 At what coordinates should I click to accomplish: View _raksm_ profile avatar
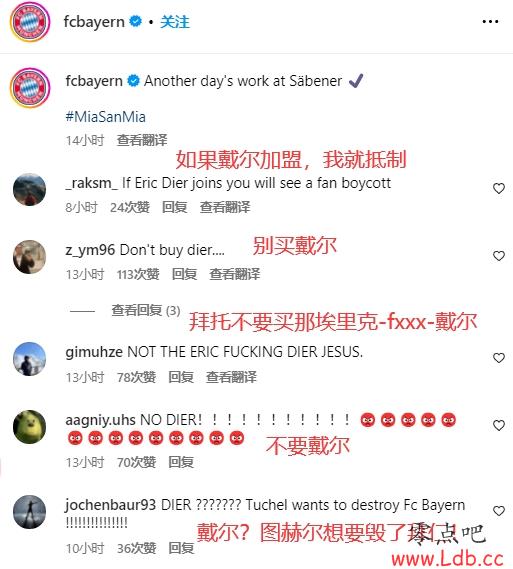click(29, 189)
